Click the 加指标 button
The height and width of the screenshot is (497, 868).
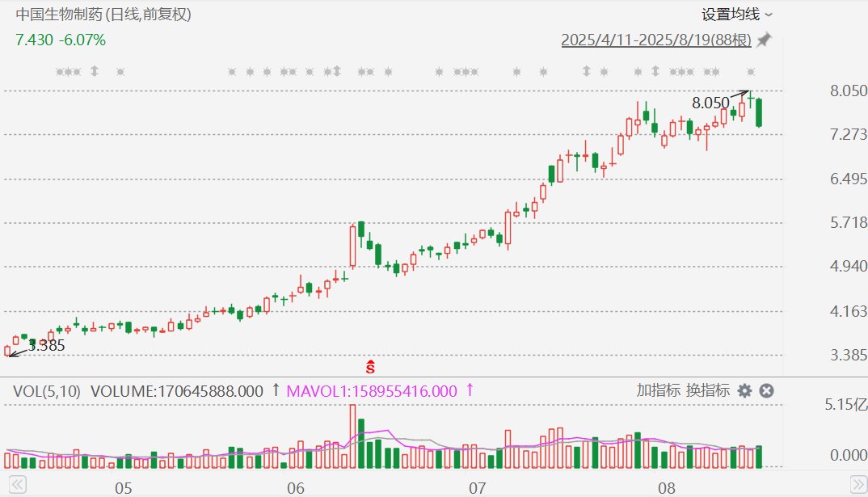(658, 390)
